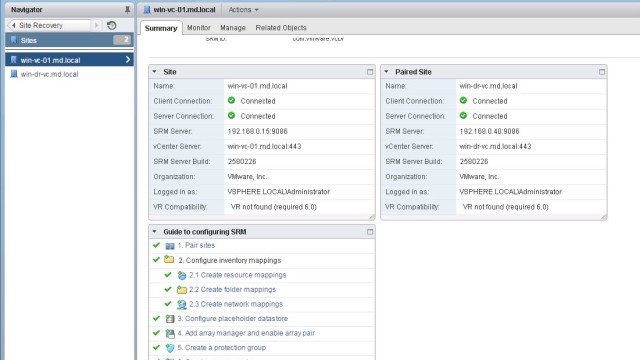Viewport: 640px width, 360px height.
Task: Collapse the Paired Site panel
Action: tap(386, 71)
